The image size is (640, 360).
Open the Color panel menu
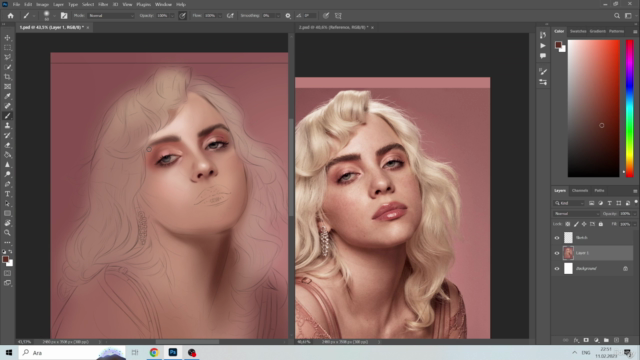click(x=635, y=31)
